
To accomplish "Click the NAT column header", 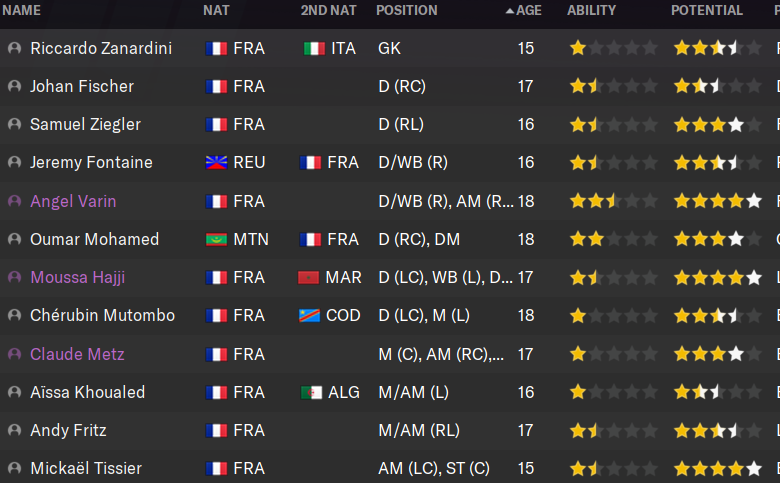I will click(x=216, y=10).
